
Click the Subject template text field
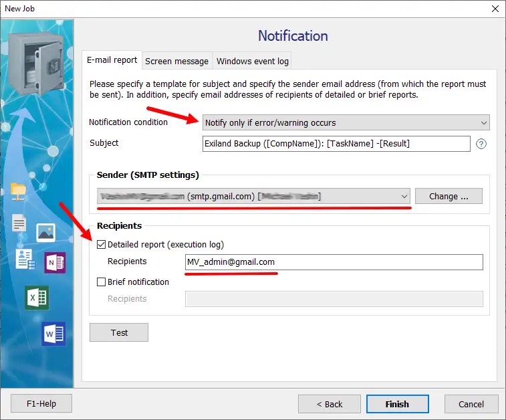pyautogui.click(x=336, y=144)
